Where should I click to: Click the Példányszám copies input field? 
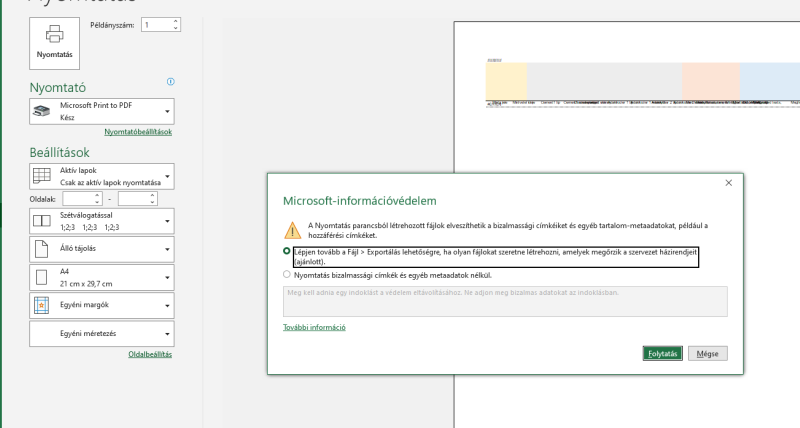pos(157,24)
